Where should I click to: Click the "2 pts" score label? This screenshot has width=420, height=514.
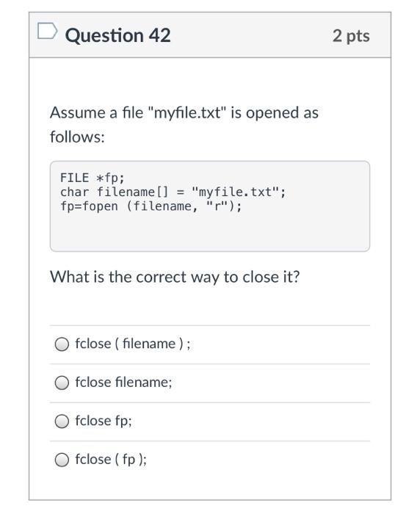(351, 35)
